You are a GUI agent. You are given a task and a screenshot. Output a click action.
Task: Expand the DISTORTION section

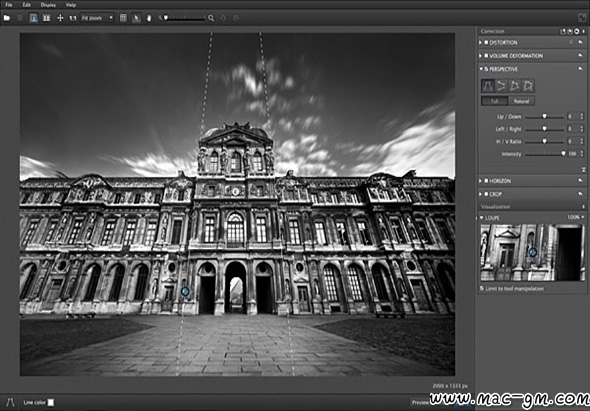[x=481, y=43]
